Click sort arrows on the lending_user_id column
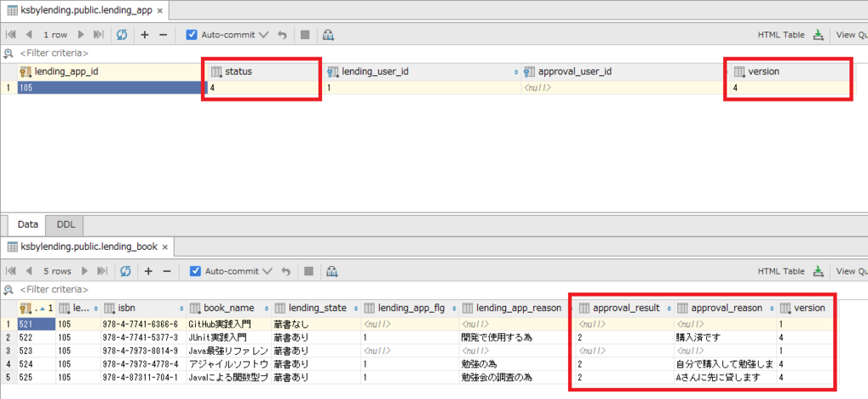868x399 pixels. (x=516, y=72)
